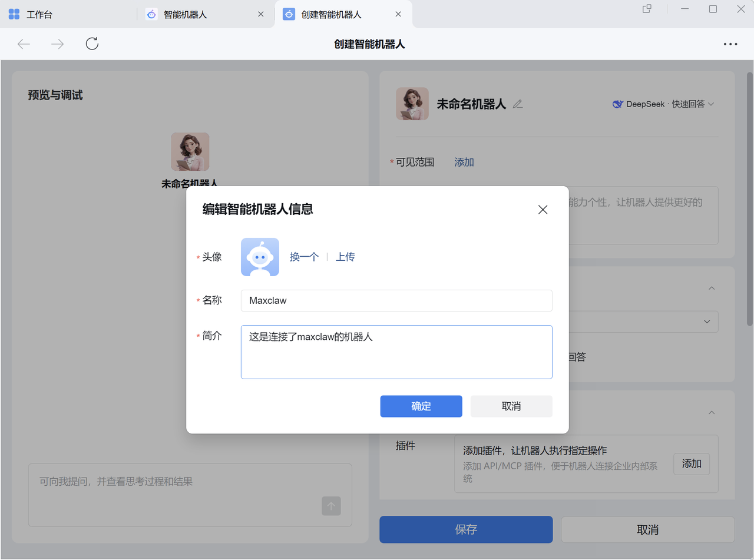The height and width of the screenshot is (560, 754).
Task: Close the 编辑智能机器人信息 dialog
Action: click(543, 210)
